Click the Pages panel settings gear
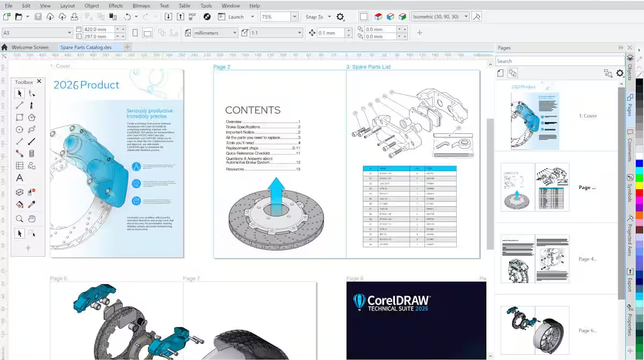Viewport: 644px width, 360px height. click(x=620, y=73)
